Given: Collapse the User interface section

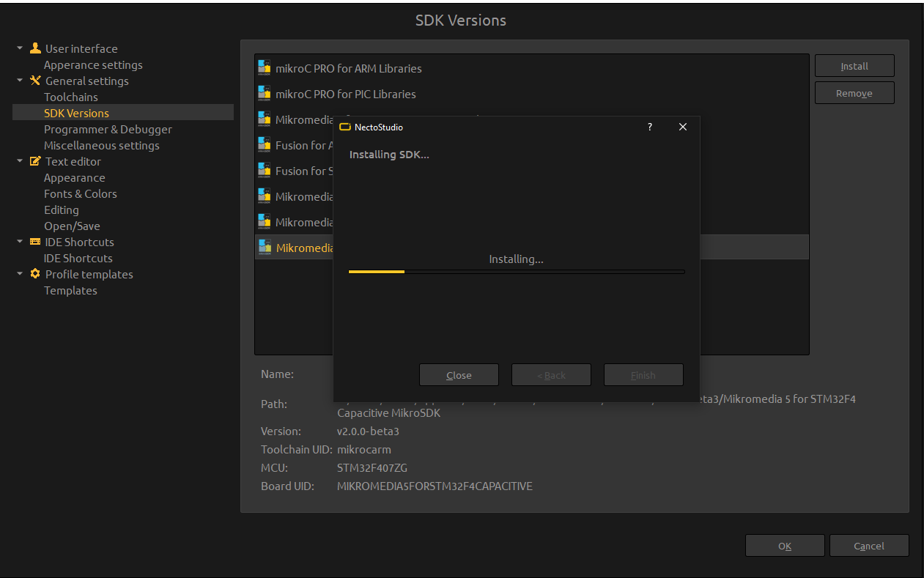Looking at the screenshot, I should 20,48.
